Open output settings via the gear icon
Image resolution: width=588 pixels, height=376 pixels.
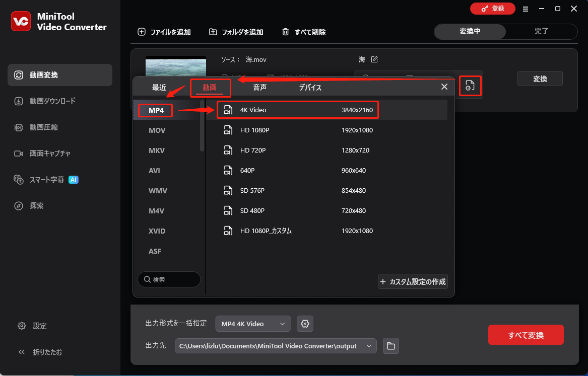305,323
